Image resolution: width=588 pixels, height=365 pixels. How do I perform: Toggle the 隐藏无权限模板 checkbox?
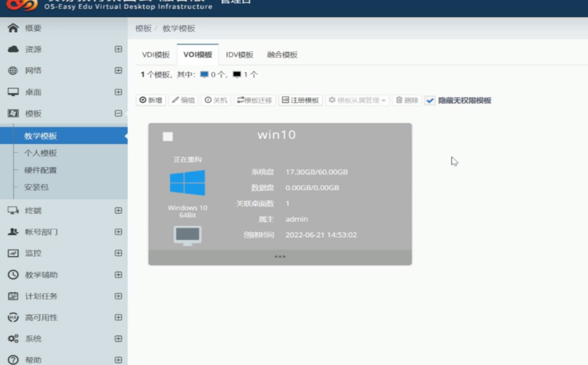point(430,100)
